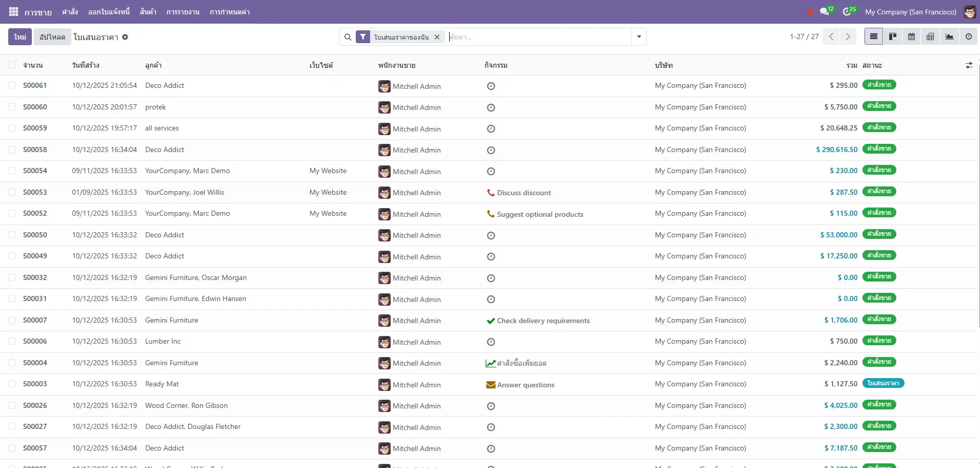980x468 pixels.
Task: Switch to Calendar view
Action: [911, 36]
